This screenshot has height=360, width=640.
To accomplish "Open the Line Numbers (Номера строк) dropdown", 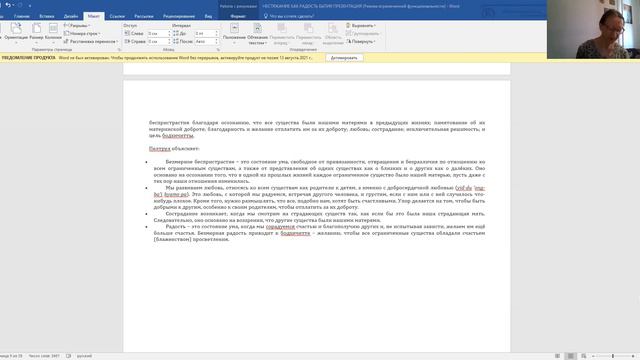I will click(x=82, y=33).
